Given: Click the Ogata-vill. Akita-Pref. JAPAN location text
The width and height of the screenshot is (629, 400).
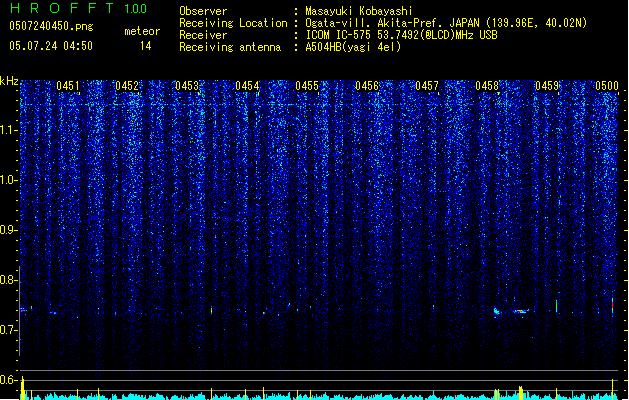Looking at the screenshot, I should tap(446, 23).
